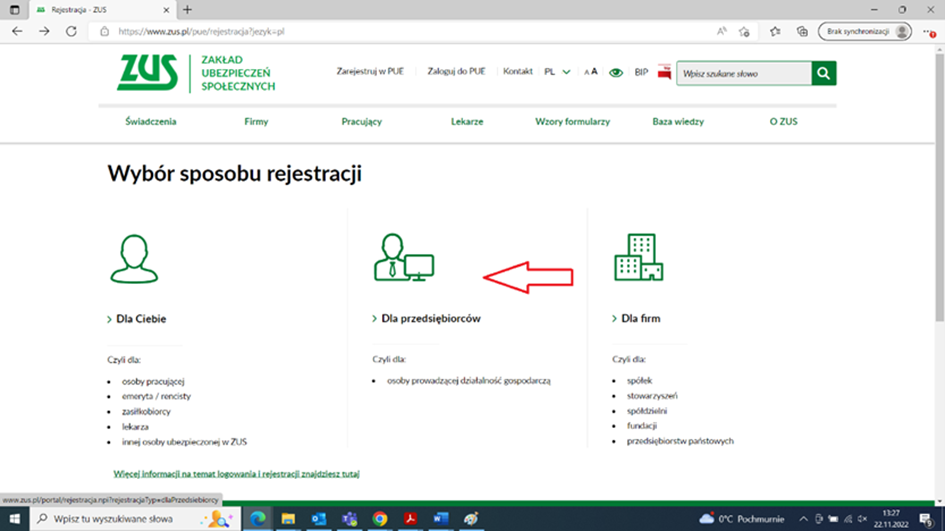Screen dimensions: 945x531
Task: Click the green search magnifier button
Action: coord(823,73)
